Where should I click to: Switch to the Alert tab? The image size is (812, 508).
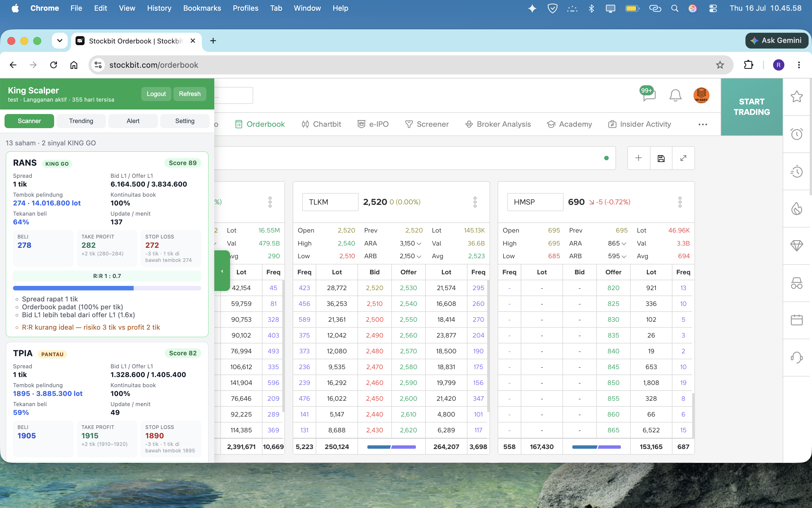coord(133,121)
